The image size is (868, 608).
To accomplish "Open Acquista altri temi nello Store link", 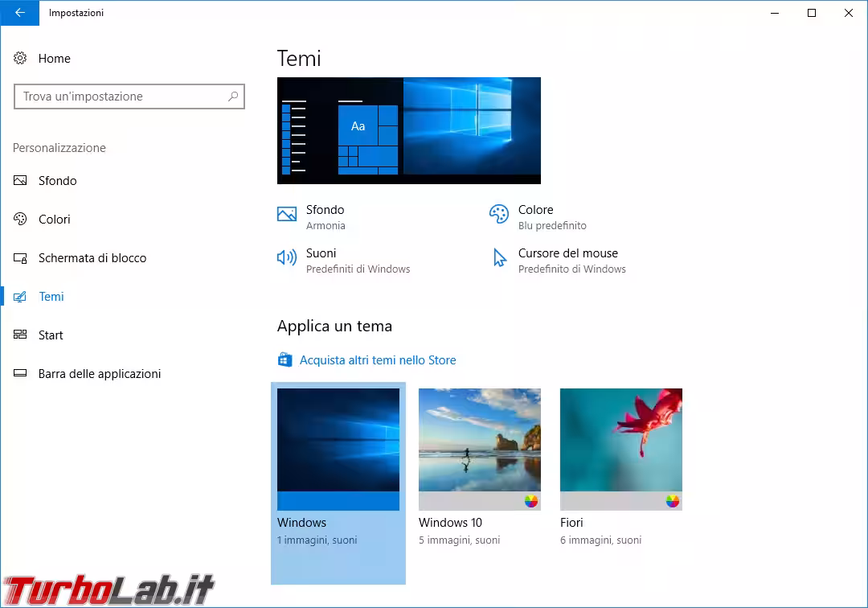I will point(377,360).
